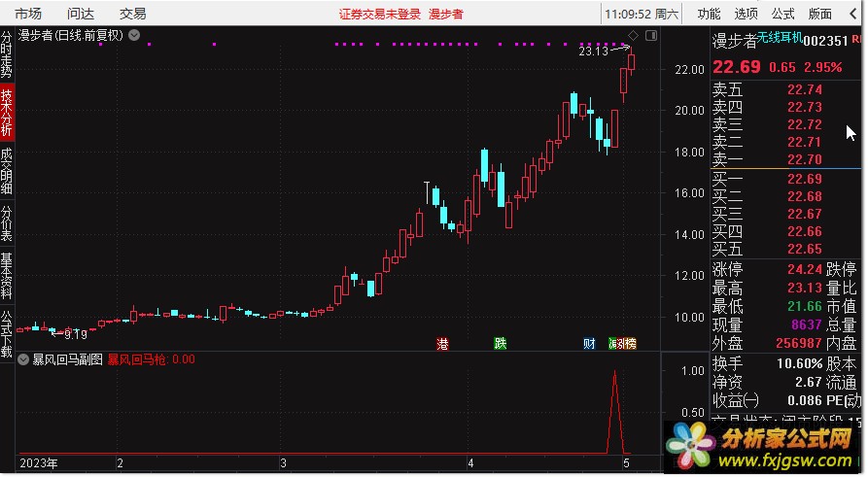Viewport: 868px width, 477px height.
Task: Switch to the 分价表 side tab
Action: (7, 223)
